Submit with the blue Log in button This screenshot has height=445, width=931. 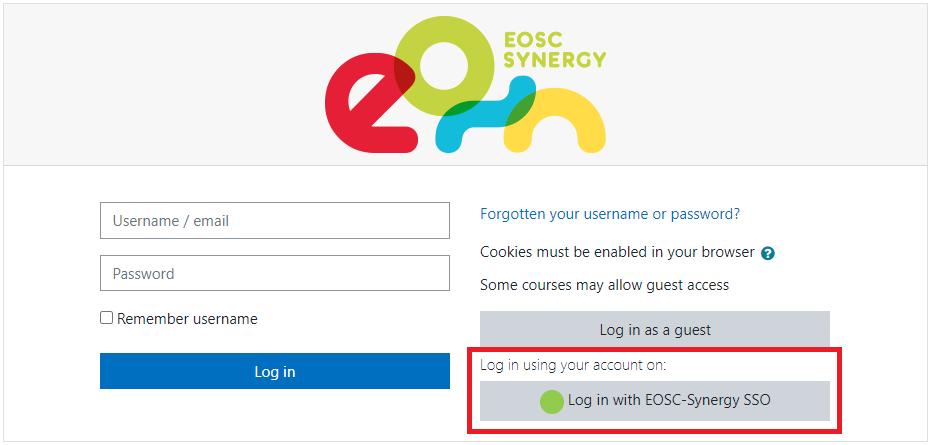[275, 371]
